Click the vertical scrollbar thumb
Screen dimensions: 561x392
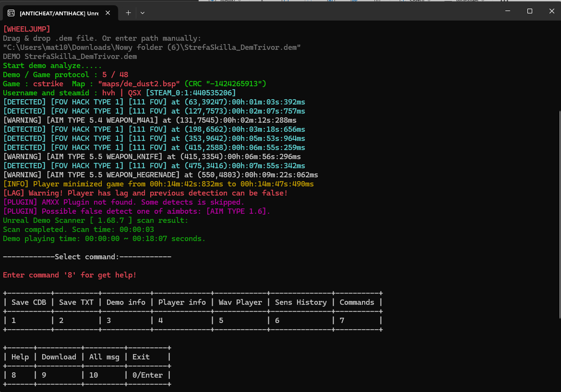pos(559,215)
